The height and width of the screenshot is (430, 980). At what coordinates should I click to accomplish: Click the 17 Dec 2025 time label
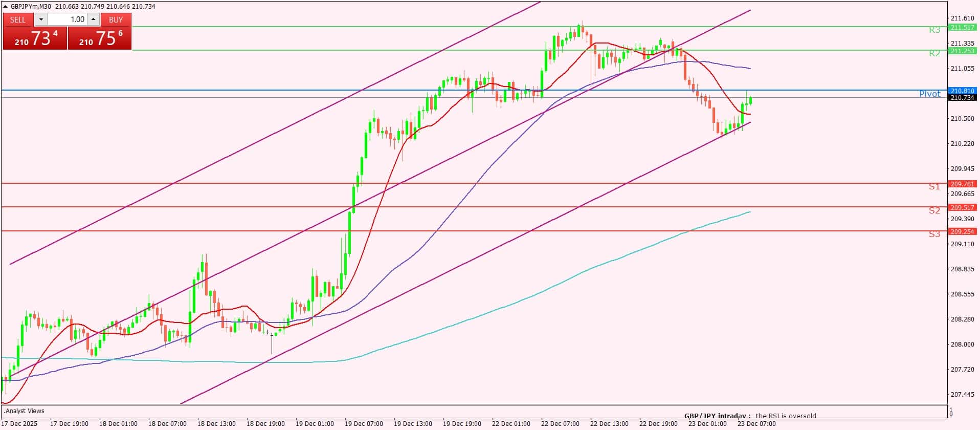20,423
